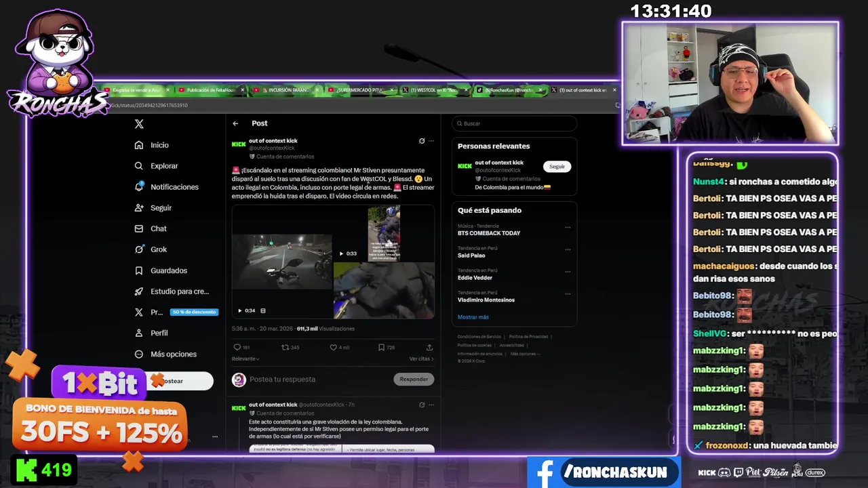Click the 611,3 mil Visualizaciones count

click(325, 329)
